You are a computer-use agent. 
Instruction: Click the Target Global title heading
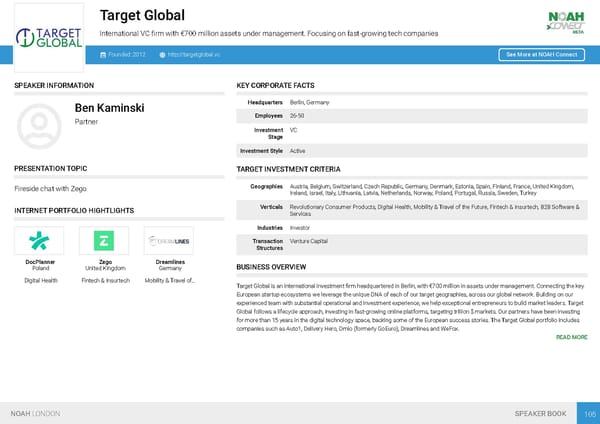pyautogui.click(x=143, y=15)
